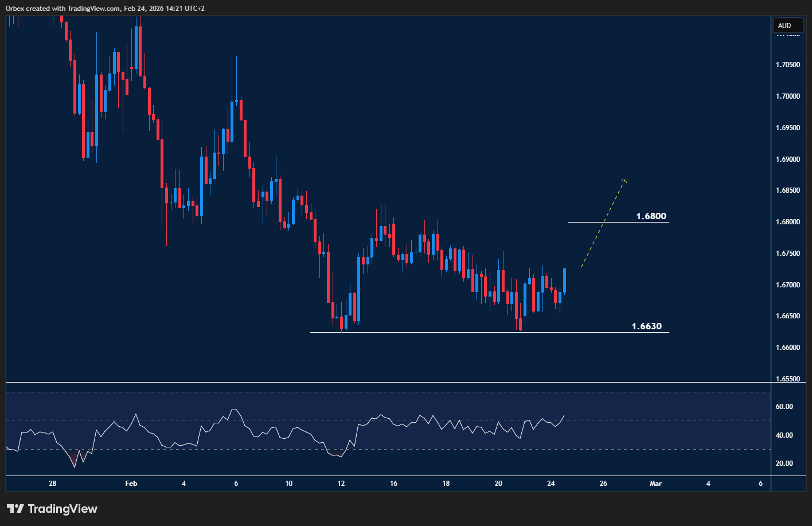Click the TradingView link text
The height and width of the screenshot is (526, 812).
pyautogui.click(x=63, y=508)
